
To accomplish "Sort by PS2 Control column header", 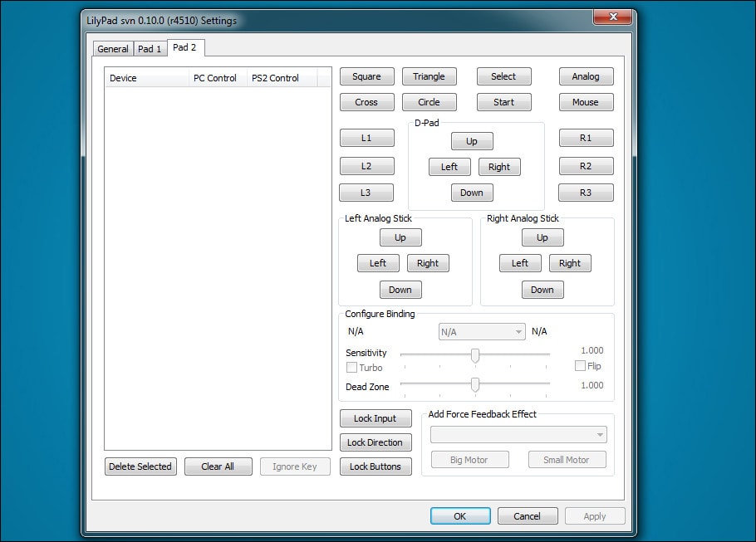I will coord(282,78).
